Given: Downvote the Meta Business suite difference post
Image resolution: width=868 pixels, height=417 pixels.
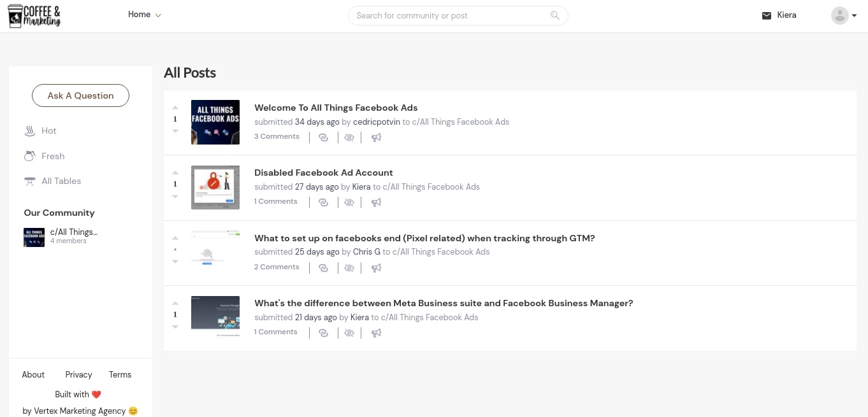Looking at the screenshot, I should coord(175,327).
